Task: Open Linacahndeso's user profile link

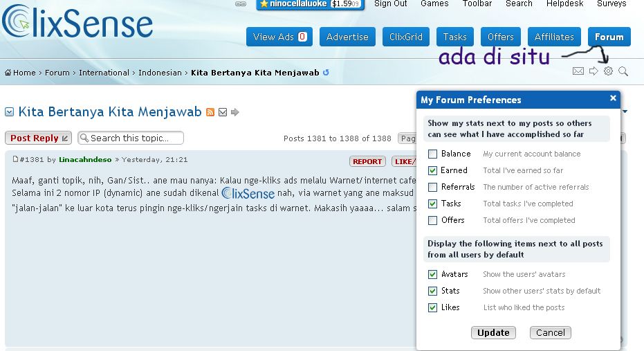Action: pos(85,159)
